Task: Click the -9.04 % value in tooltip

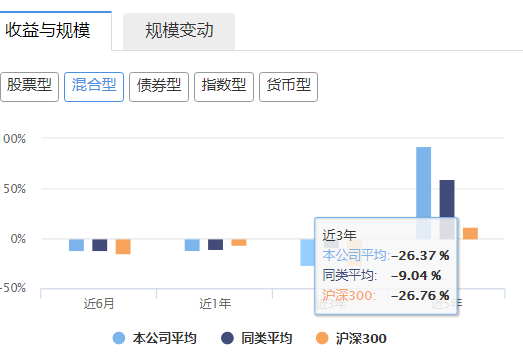Action: click(416, 276)
